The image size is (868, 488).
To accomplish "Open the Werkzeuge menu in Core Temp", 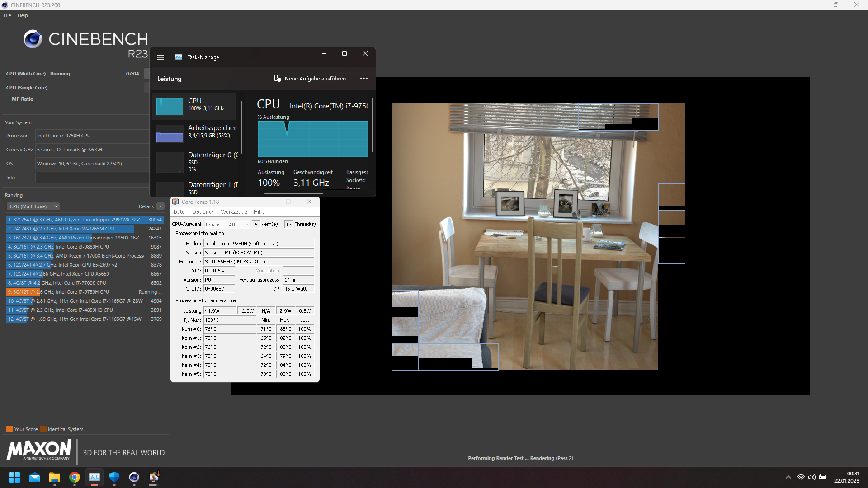I will [234, 212].
